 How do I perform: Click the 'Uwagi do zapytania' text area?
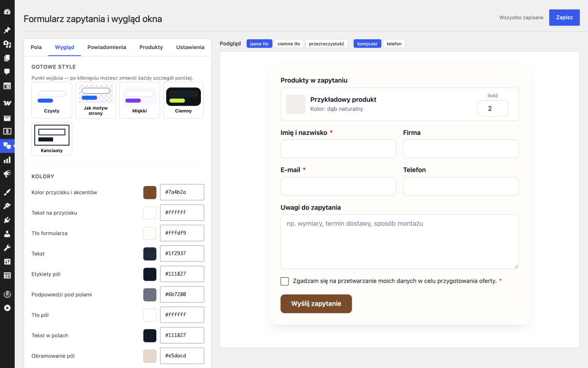click(x=399, y=241)
